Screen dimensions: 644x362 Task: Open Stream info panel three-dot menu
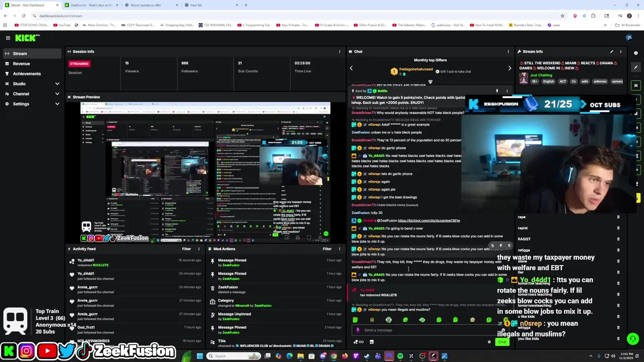point(620,51)
